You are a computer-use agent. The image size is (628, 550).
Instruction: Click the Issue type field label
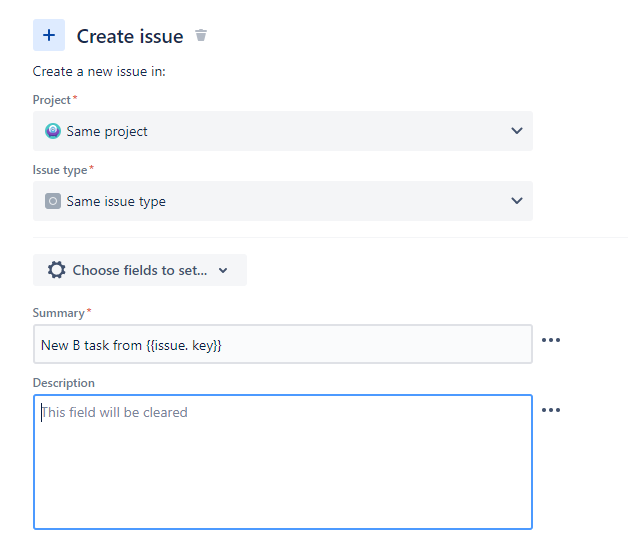pos(60,170)
